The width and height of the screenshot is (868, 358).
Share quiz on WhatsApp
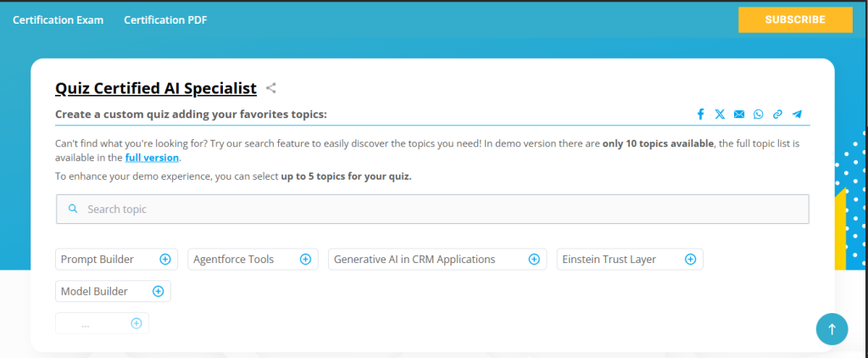click(x=758, y=115)
